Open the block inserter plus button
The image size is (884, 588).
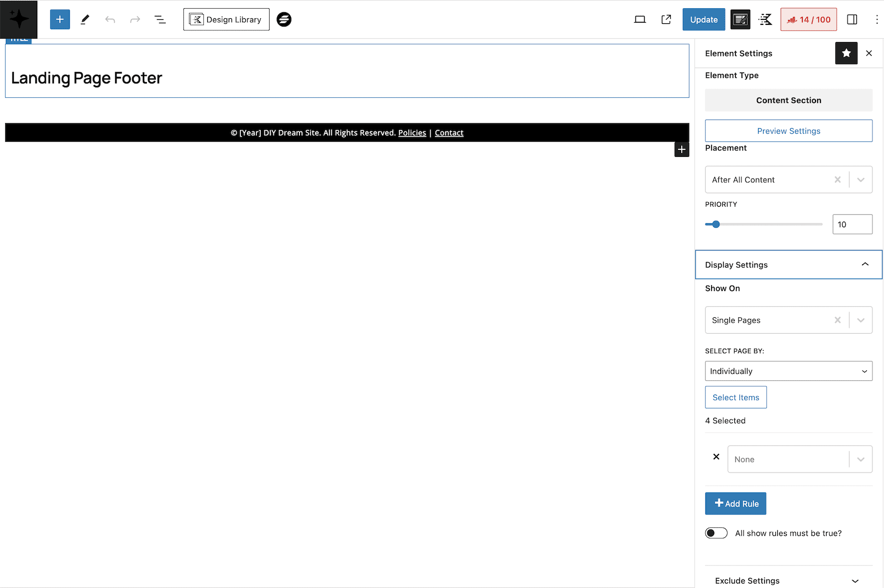(x=60, y=19)
